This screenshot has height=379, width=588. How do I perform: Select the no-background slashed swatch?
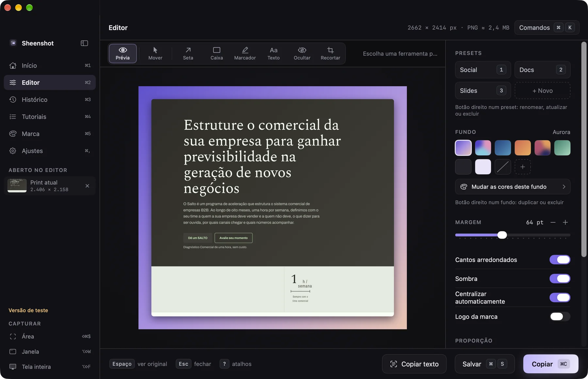coord(503,167)
